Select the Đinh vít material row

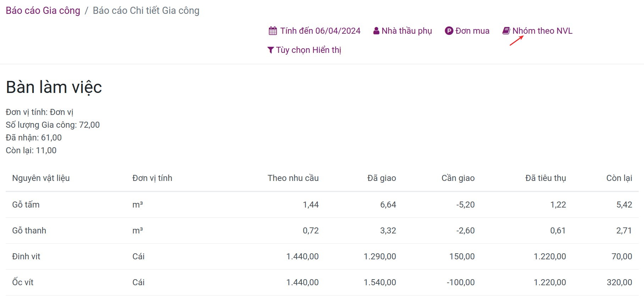(26, 256)
